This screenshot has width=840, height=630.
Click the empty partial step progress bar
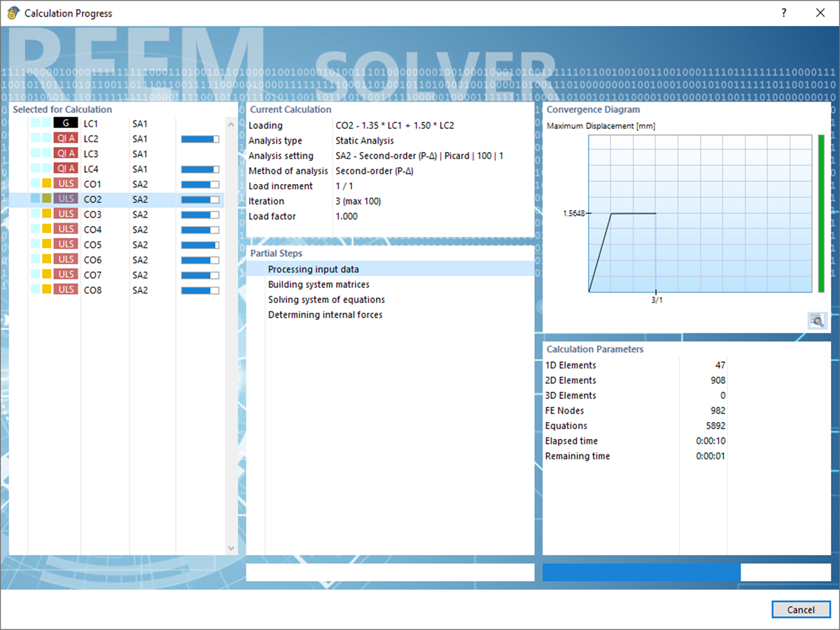[391, 573]
